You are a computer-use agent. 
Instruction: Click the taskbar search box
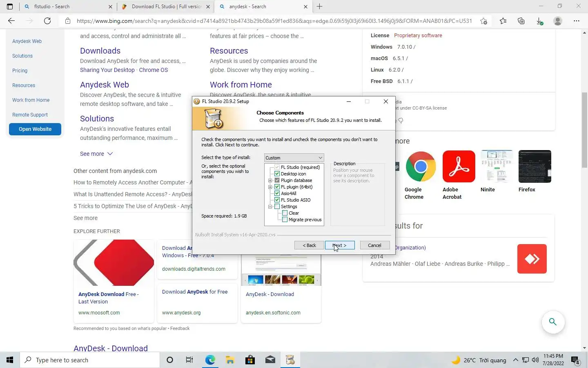90,360
